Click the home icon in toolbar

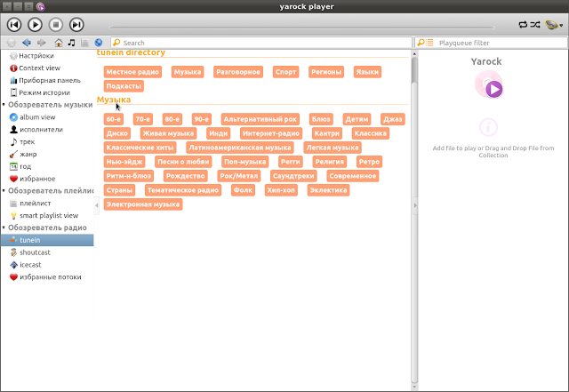[59, 43]
